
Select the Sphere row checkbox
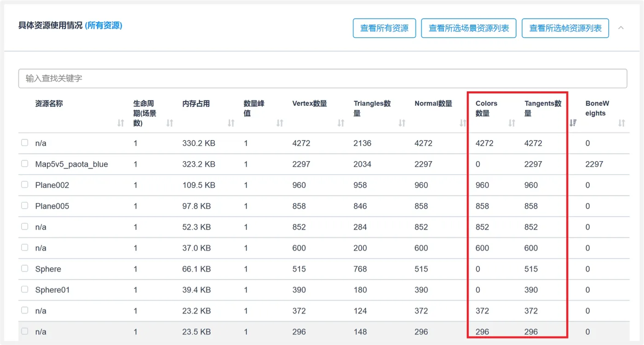pos(25,269)
